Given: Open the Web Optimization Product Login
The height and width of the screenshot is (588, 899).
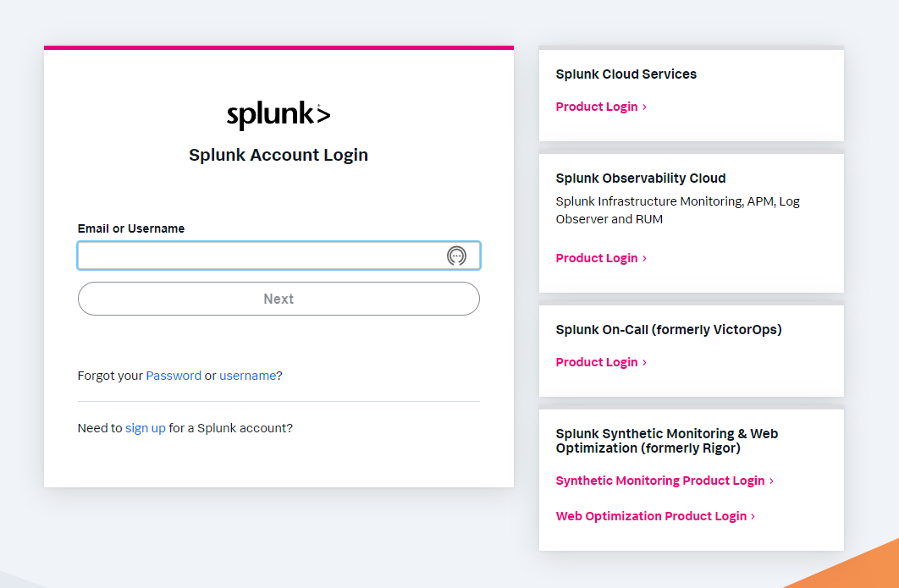Looking at the screenshot, I should (652, 516).
